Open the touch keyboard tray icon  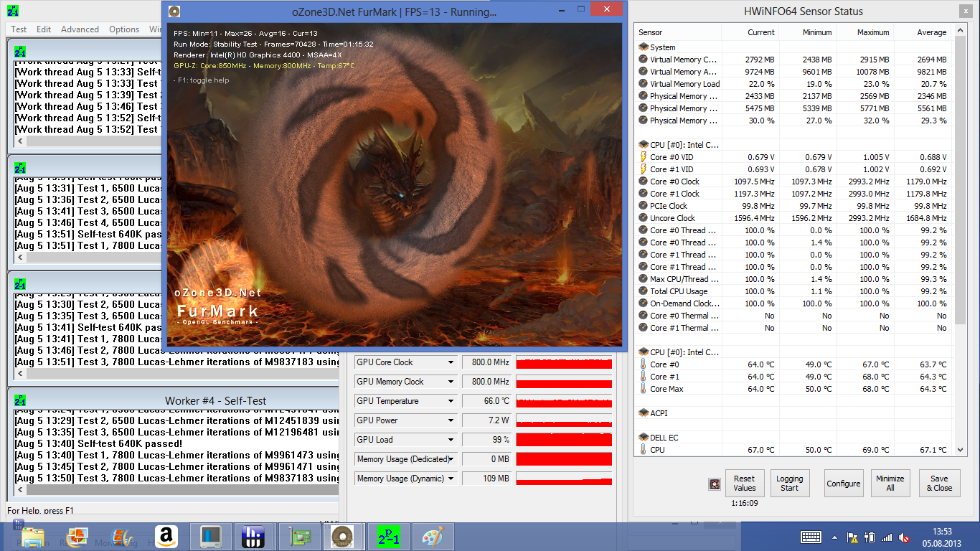(x=811, y=537)
